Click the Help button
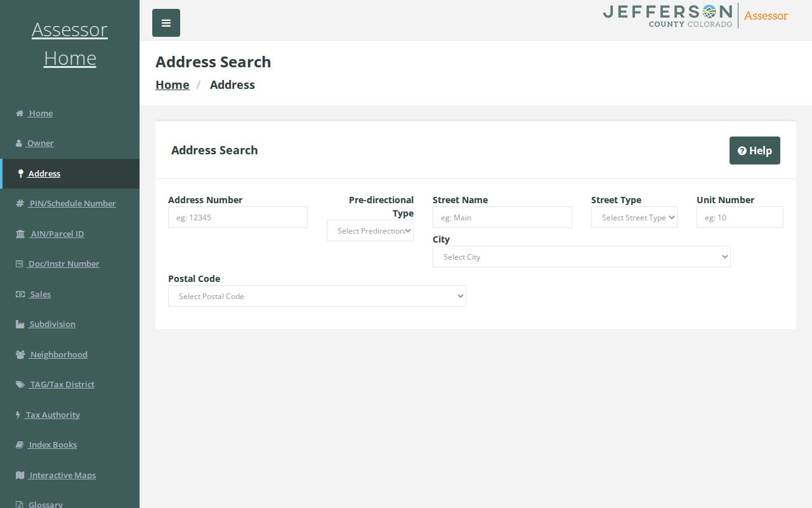The height and width of the screenshot is (508, 812). tap(755, 150)
